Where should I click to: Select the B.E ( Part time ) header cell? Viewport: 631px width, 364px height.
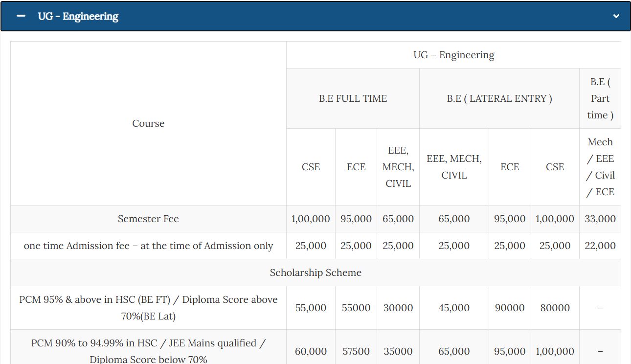pos(600,98)
